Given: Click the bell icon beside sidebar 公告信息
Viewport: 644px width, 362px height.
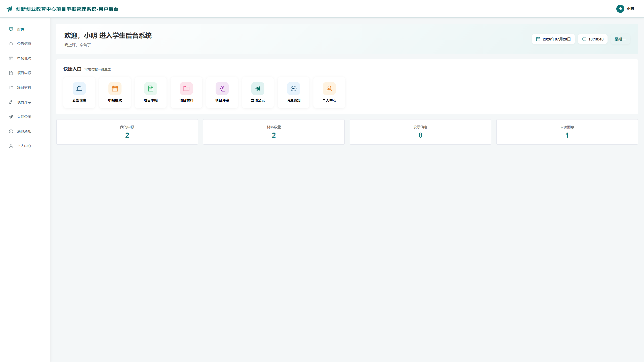Looking at the screenshot, I should coord(11,44).
